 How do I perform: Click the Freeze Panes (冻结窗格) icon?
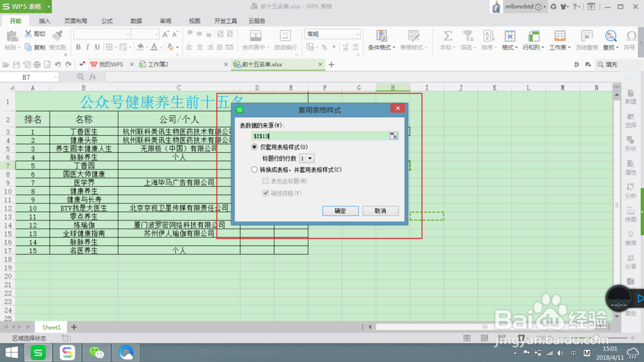(x=587, y=35)
